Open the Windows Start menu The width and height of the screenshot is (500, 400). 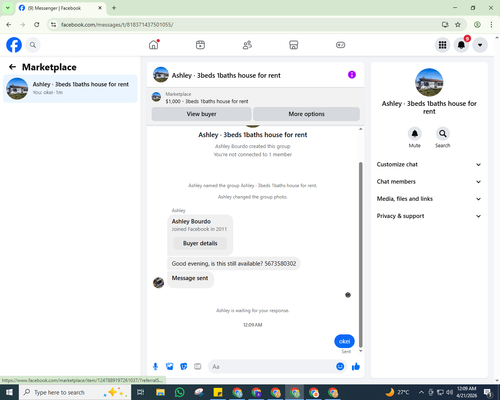(9, 392)
